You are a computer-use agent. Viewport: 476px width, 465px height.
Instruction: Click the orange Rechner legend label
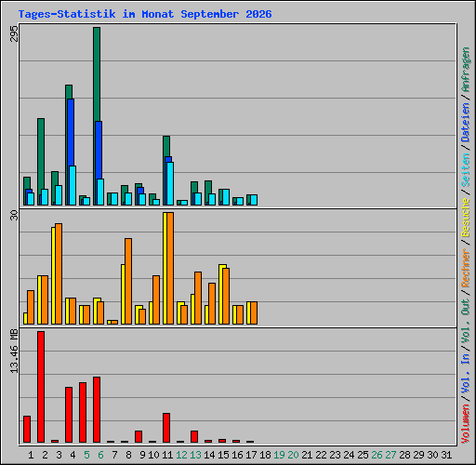coord(466,268)
